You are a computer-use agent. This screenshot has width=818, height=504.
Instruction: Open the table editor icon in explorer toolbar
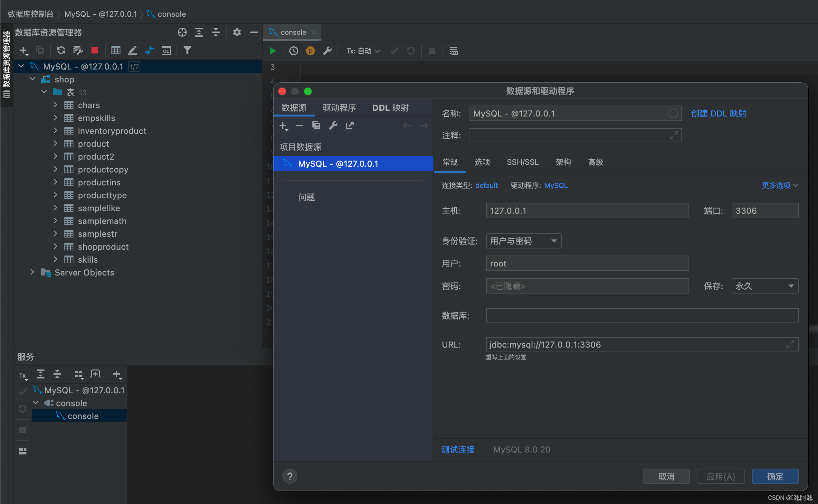tap(116, 51)
